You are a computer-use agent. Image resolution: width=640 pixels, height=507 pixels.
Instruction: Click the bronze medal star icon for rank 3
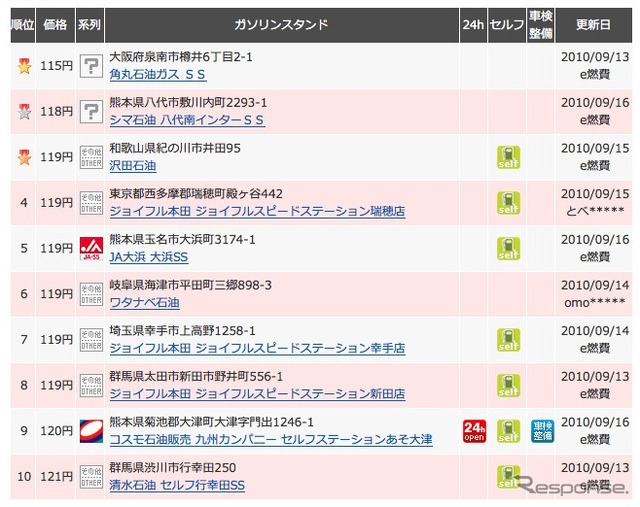pos(24,157)
